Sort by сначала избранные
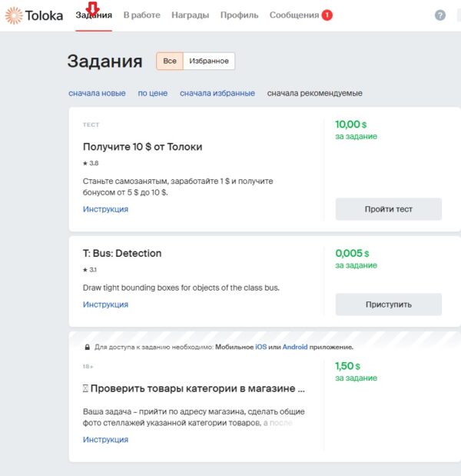This screenshot has width=461, height=476. (x=217, y=94)
